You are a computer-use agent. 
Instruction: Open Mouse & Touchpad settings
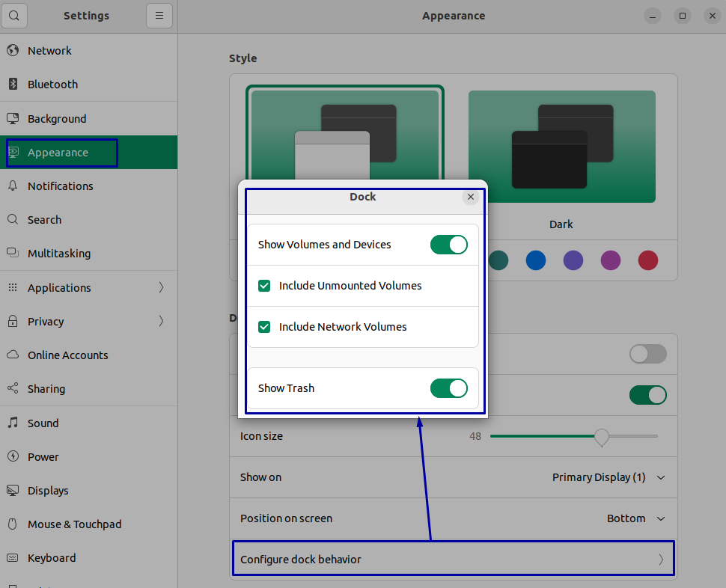[88, 524]
